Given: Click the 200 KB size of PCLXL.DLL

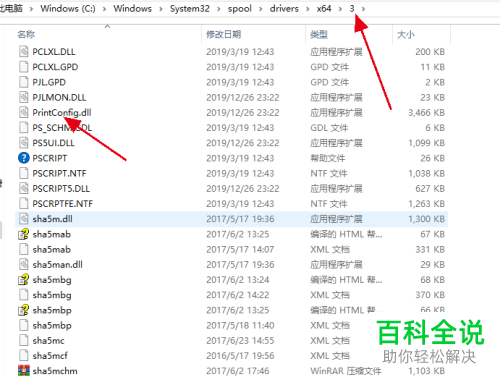Looking at the screenshot, I should [430, 52].
